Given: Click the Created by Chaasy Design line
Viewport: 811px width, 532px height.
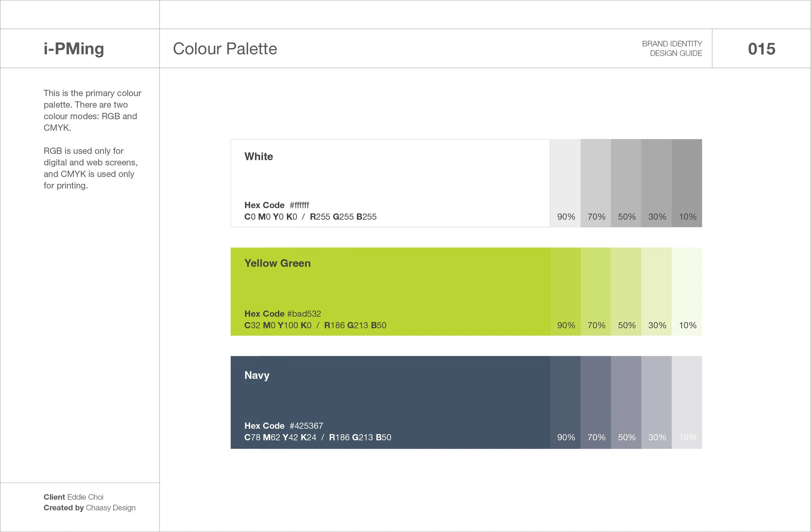Looking at the screenshot, I should click(89, 507).
